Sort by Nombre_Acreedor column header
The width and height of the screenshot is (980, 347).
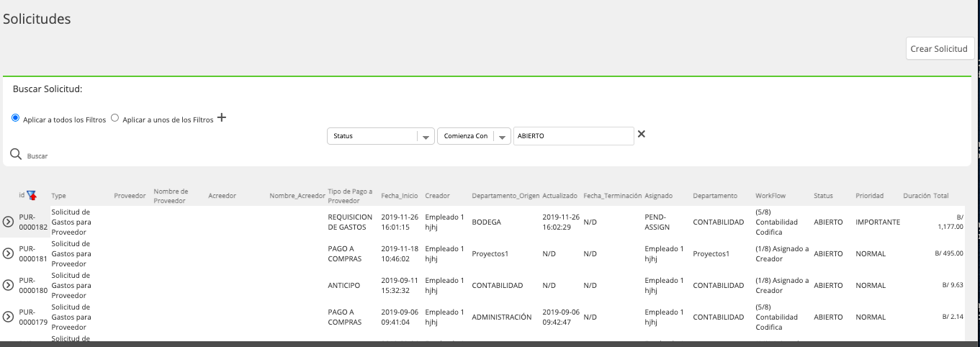[297, 196]
